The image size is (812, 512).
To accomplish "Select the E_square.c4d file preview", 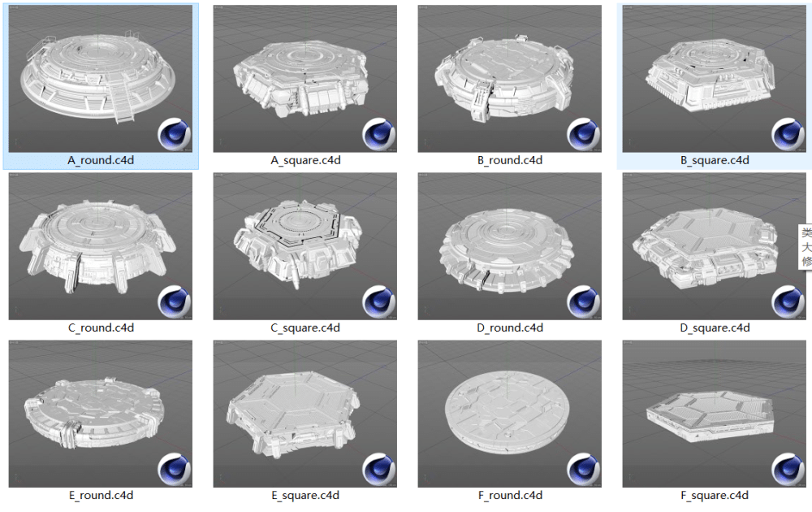I will click(305, 414).
